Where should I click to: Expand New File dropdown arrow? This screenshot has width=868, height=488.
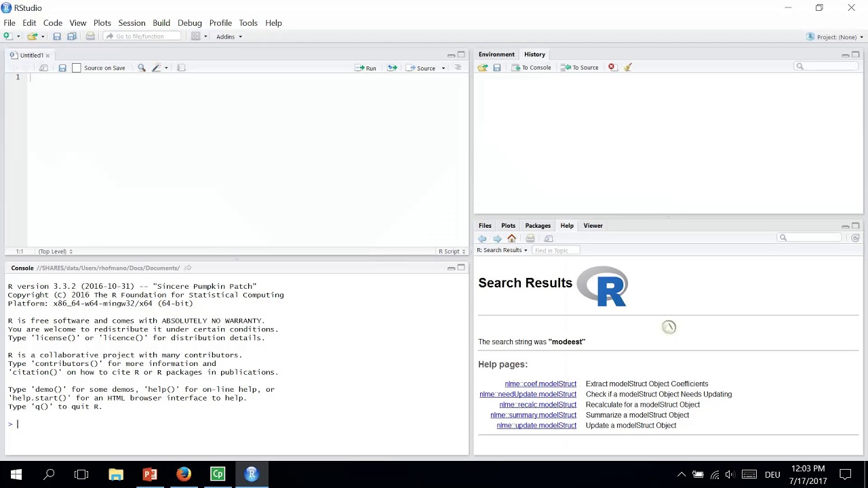18,37
